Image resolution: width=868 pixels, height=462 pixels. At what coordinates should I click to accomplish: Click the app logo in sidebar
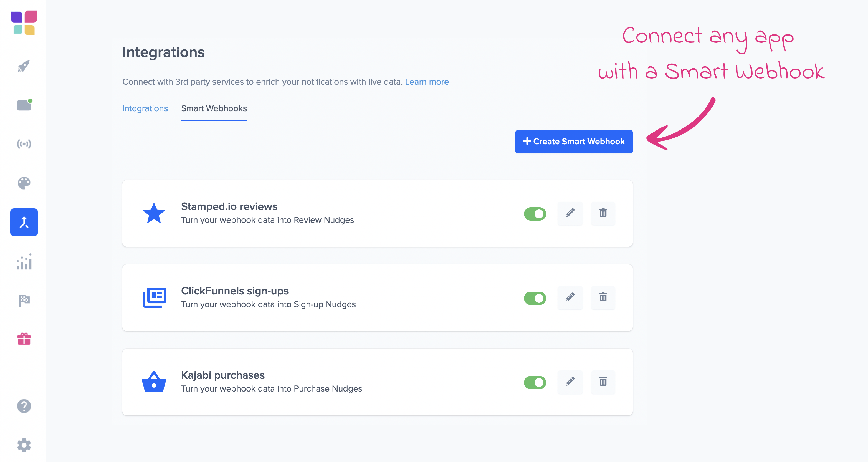point(24,22)
